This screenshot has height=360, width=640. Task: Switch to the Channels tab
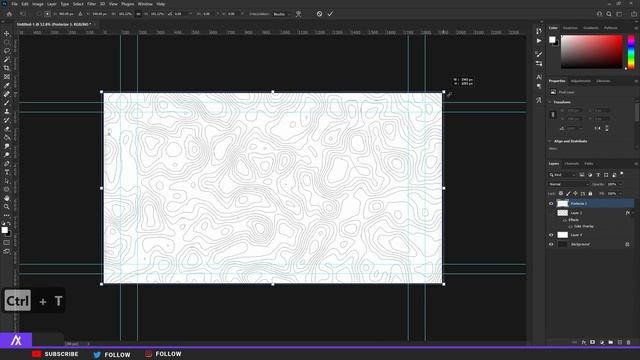571,164
